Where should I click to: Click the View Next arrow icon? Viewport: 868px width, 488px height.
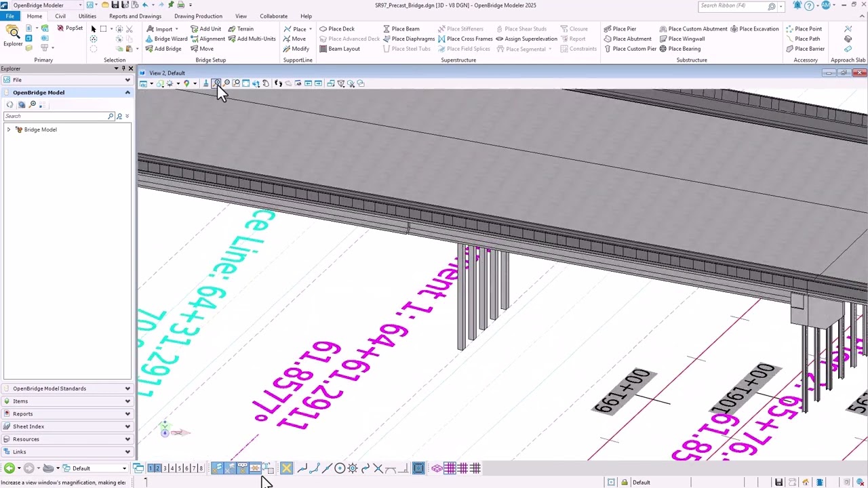318,83
